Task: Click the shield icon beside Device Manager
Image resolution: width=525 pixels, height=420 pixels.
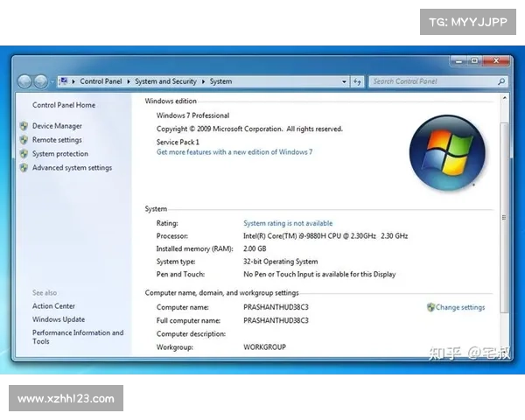Action: tap(24, 126)
